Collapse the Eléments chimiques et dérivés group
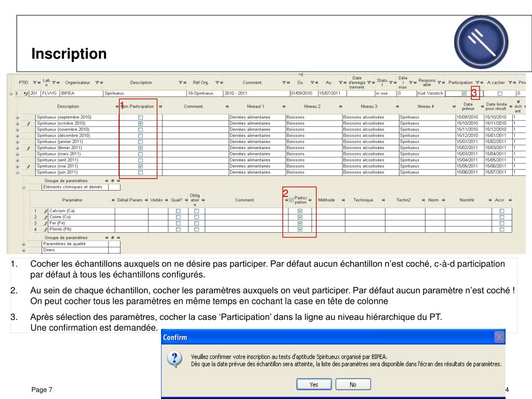 [x=24, y=187]
